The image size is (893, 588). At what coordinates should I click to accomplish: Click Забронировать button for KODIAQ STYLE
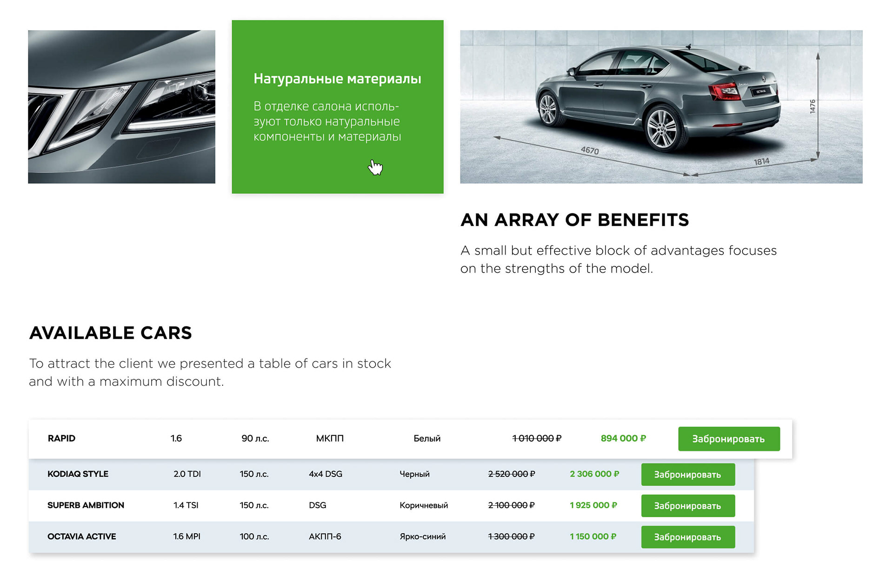point(688,475)
